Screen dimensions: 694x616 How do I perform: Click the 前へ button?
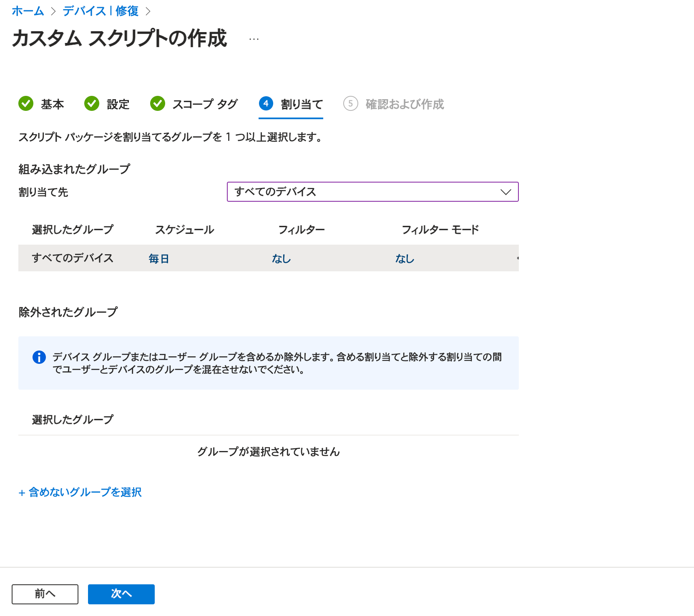(45, 594)
